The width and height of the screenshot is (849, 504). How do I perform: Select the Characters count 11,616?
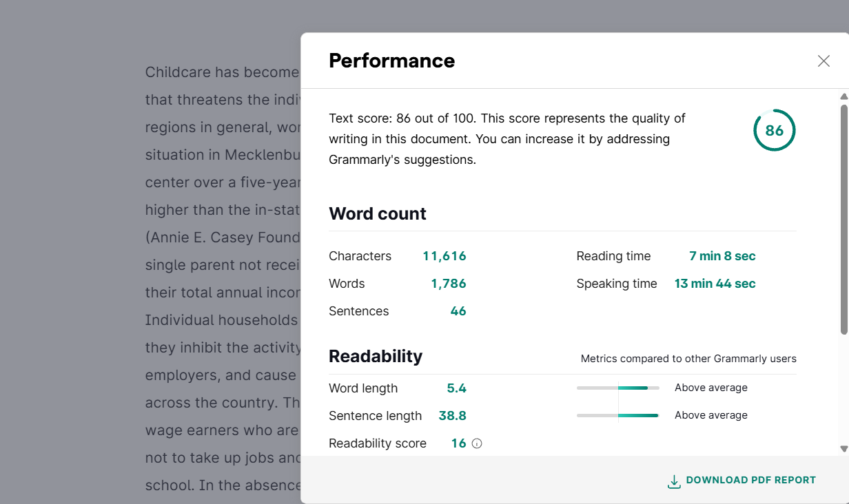pyautogui.click(x=444, y=256)
